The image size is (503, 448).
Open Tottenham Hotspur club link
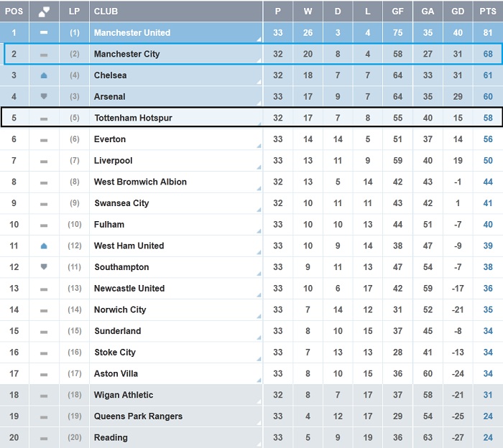click(x=133, y=118)
